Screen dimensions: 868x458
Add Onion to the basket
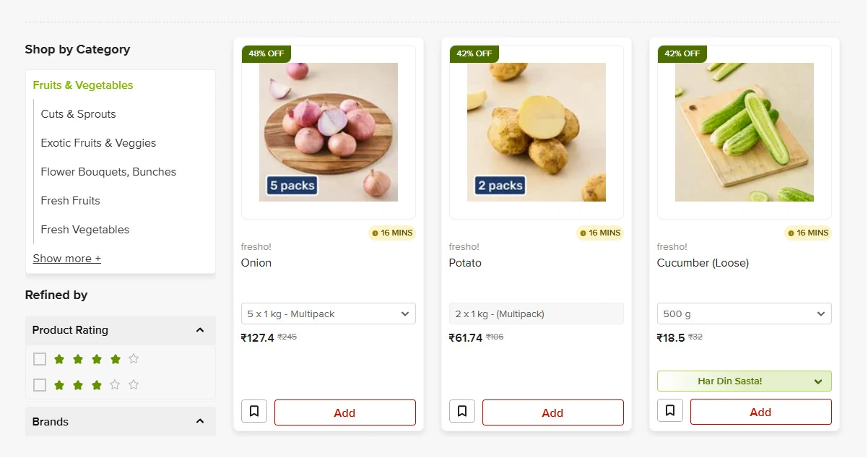pos(344,412)
